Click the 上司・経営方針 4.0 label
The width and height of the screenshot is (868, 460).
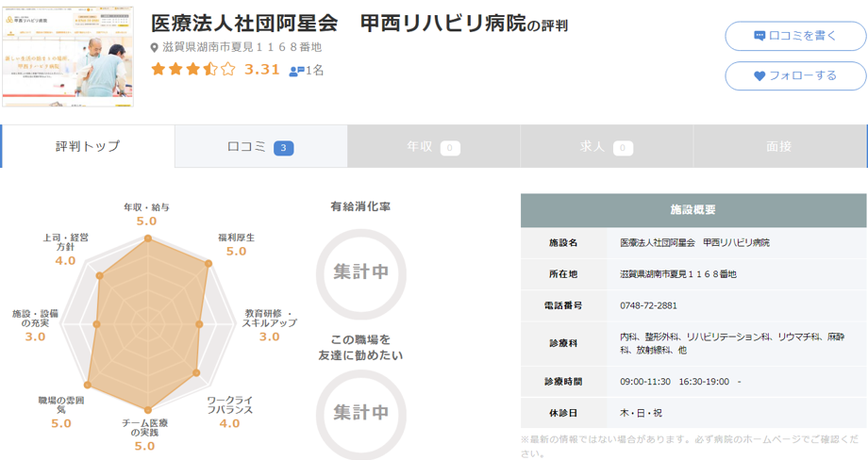(x=65, y=250)
